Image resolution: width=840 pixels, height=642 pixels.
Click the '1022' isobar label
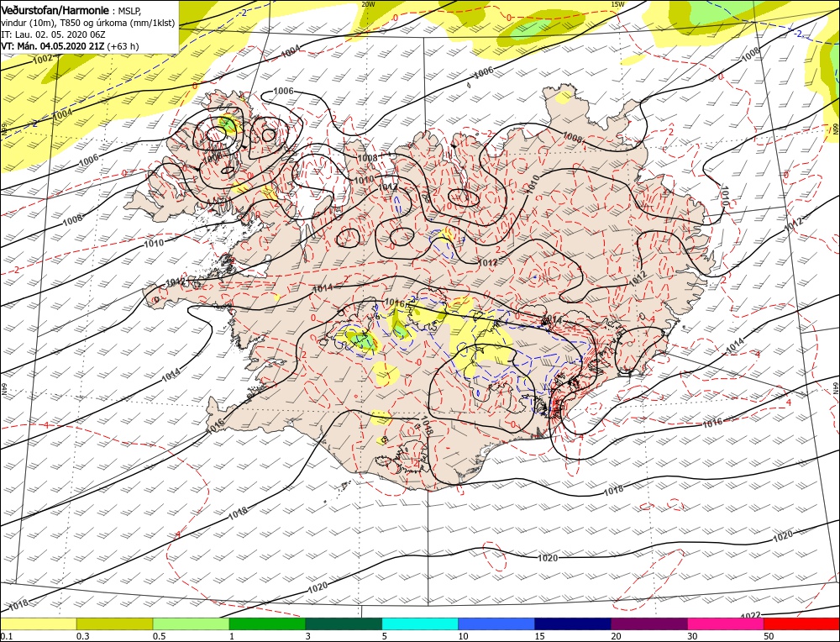point(751,616)
